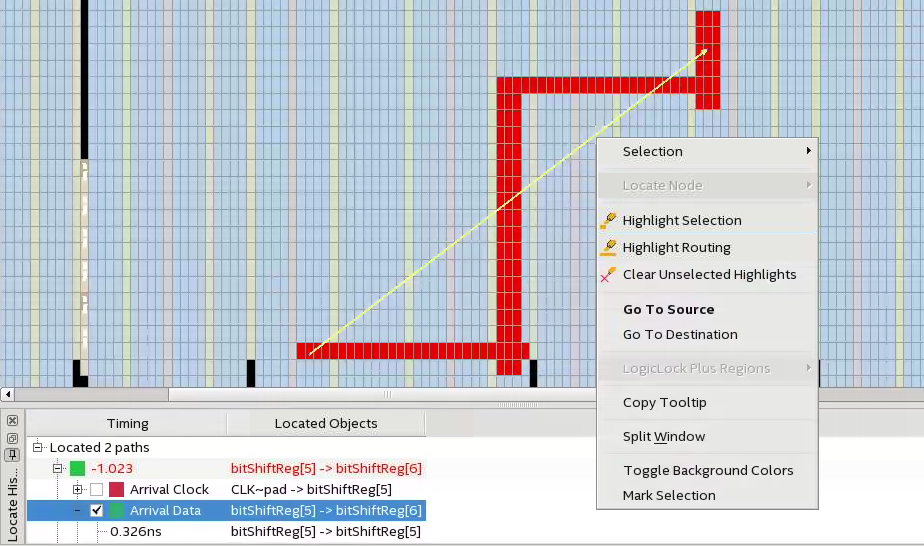This screenshot has width=924, height=546.
Task: Click the 'Located 2 paths' label
Action: [x=100, y=448]
